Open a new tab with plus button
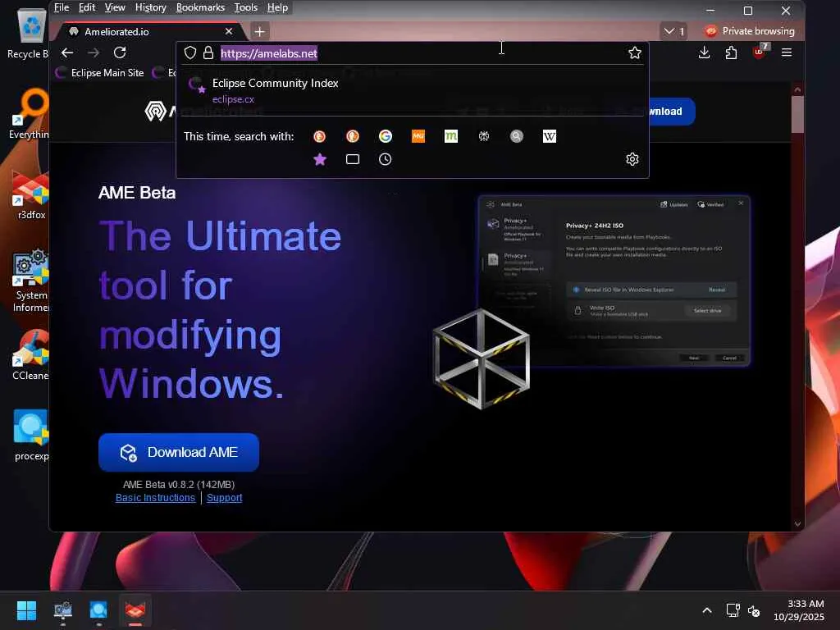The image size is (840, 630). 259,32
